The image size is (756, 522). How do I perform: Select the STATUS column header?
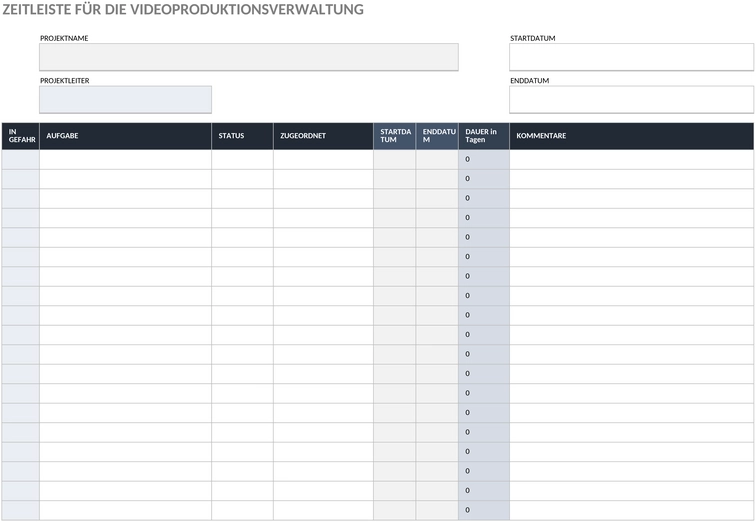(x=243, y=136)
